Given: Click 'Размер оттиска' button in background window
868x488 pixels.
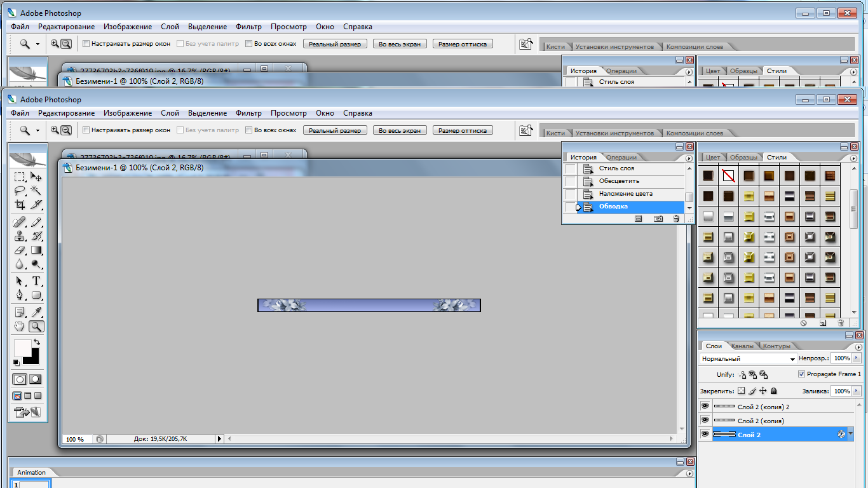Looking at the screenshot, I should tap(462, 44).
